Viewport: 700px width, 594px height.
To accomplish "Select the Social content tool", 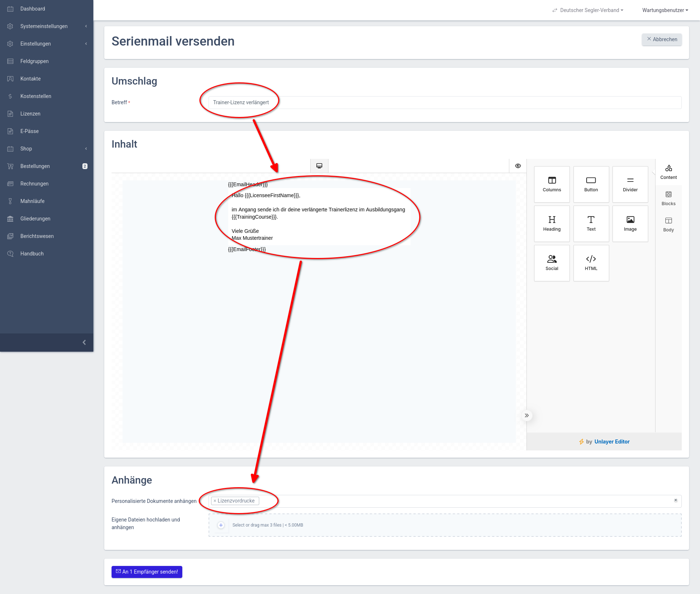I will pyautogui.click(x=552, y=263).
